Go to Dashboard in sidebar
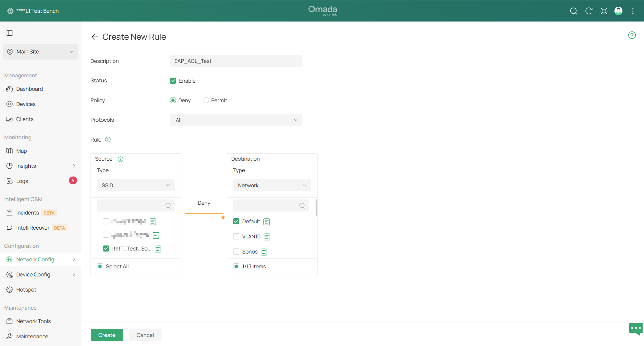 click(30, 89)
